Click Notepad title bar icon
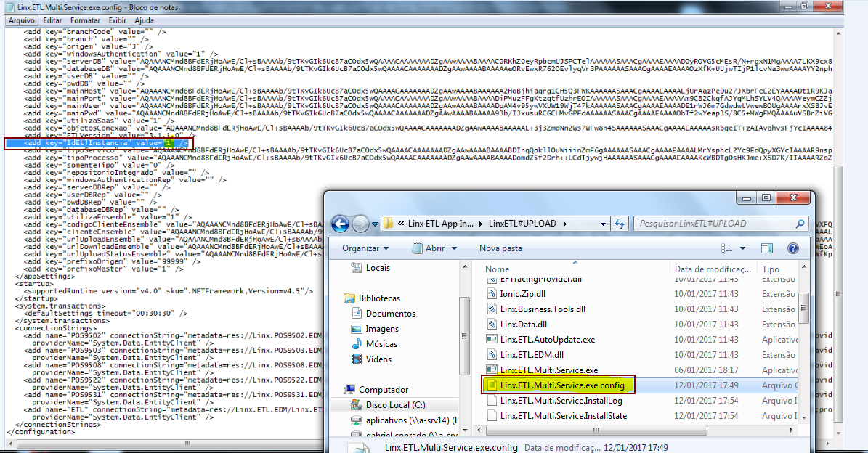Viewport: 868px width, 453px height. [x=9, y=7]
